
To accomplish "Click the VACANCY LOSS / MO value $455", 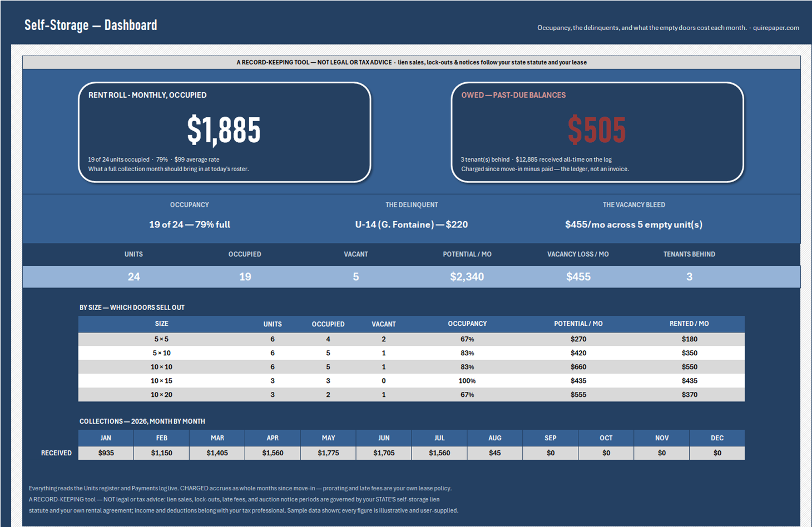I will coord(578,277).
